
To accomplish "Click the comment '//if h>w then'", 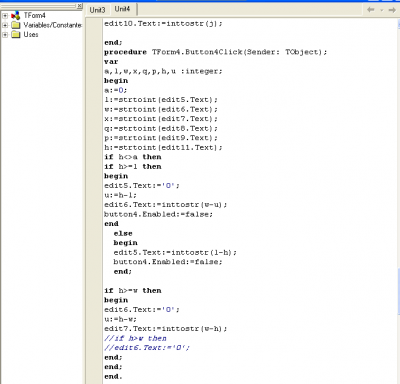I will (135, 338).
